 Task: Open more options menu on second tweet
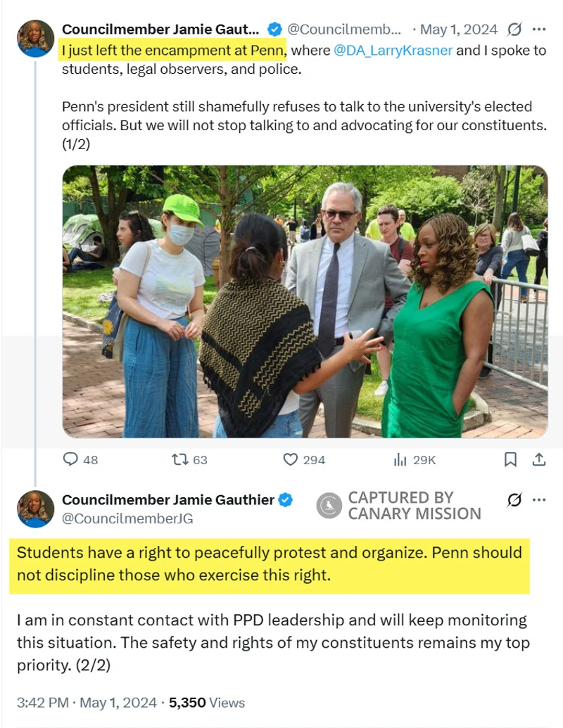tap(539, 500)
